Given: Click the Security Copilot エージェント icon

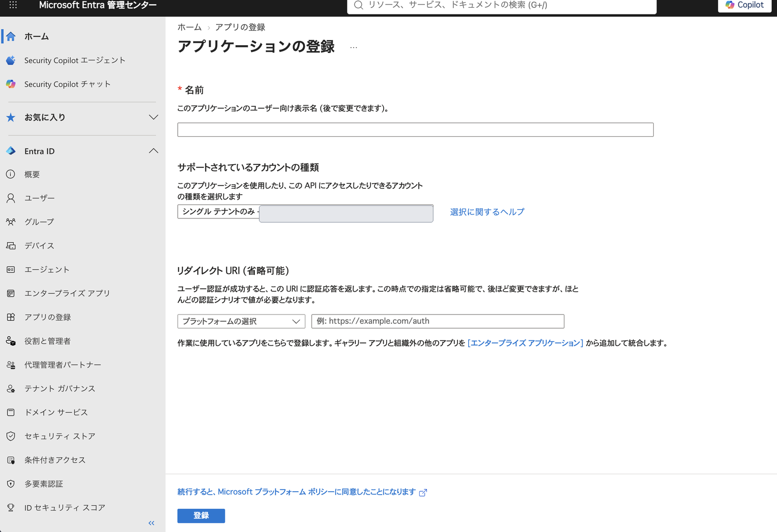Looking at the screenshot, I should [11, 60].
